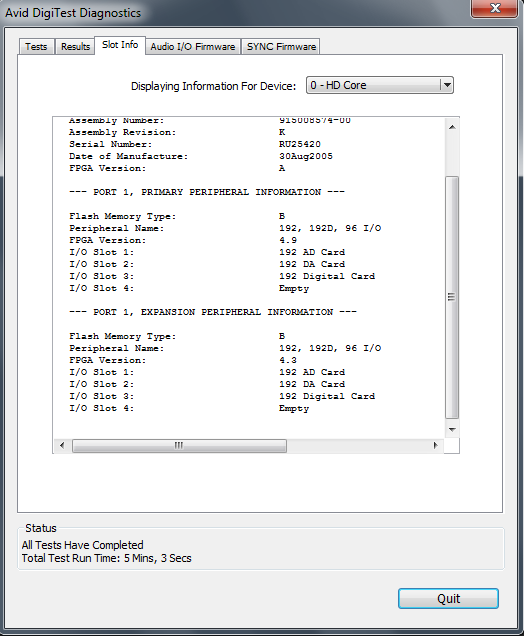Click the Assembly Revision value K

click(x=282, y=132)
